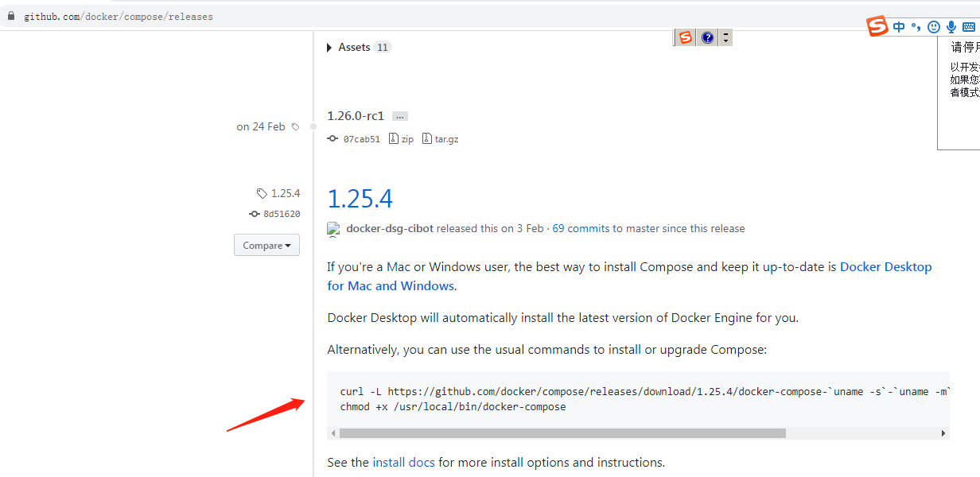The image size is (980, 477).
Task: Click the padlock icon in address bar
Action: [11, 16]
